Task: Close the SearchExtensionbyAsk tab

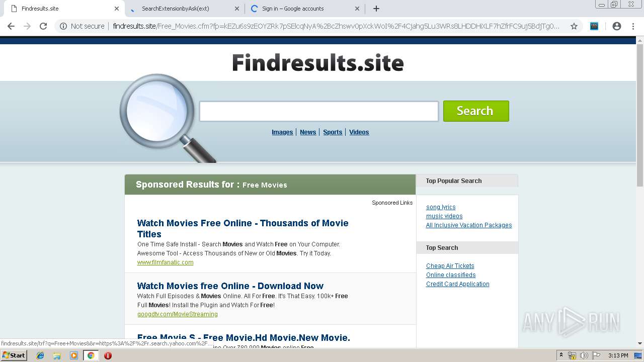Action: (x=237, y=9)
